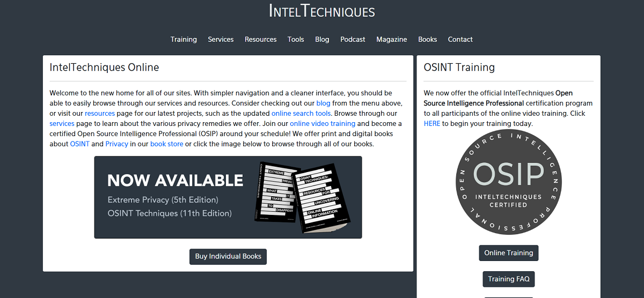Open the Tools menu item
The height and width of the screenshot is (298, 644).
click(296, 39)
